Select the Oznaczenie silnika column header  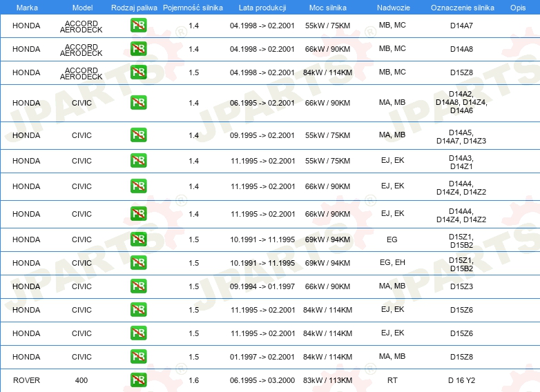pos(463,8)
